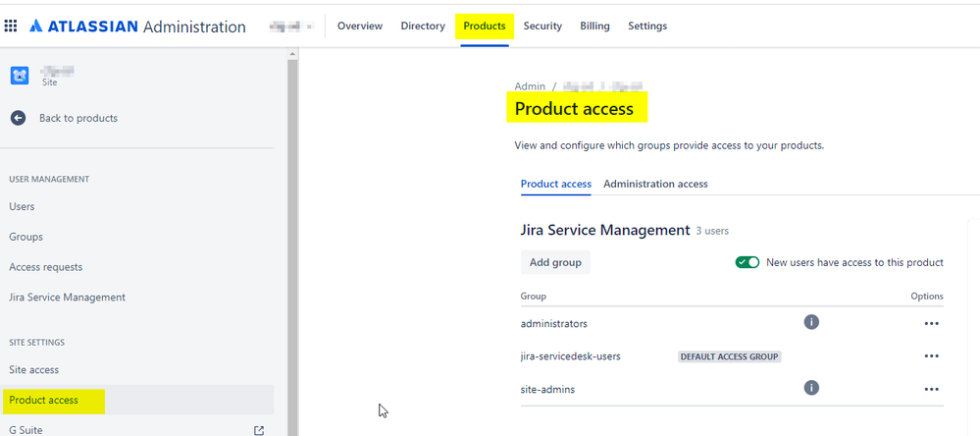Screen dimensions: 980x436
Task: Open Access requests in the sidebar
Action: 46,267
